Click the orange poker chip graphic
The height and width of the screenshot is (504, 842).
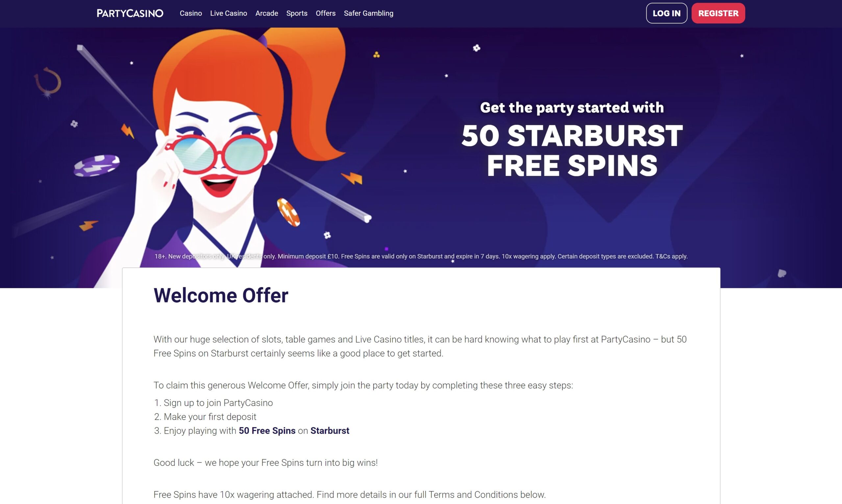(x=288, y=212)
